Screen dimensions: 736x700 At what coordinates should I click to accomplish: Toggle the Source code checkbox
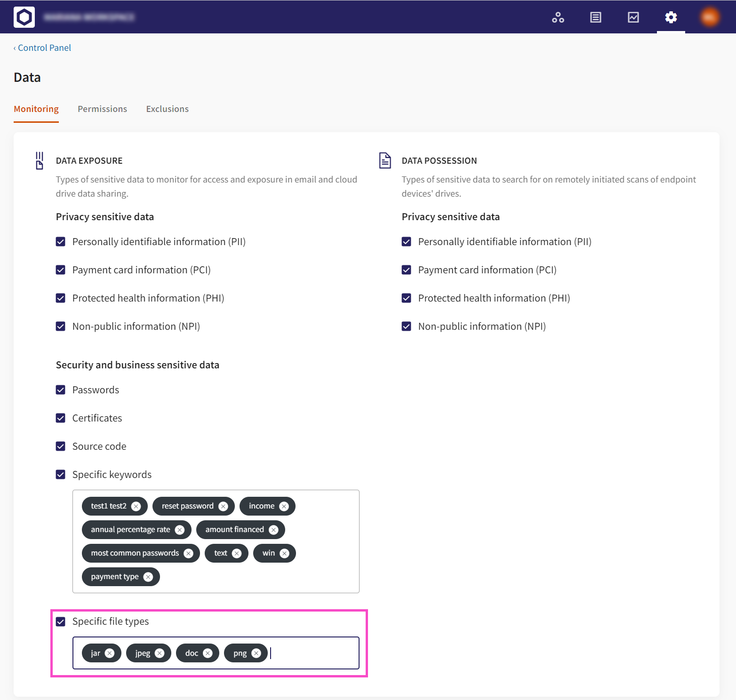point(61,446)
